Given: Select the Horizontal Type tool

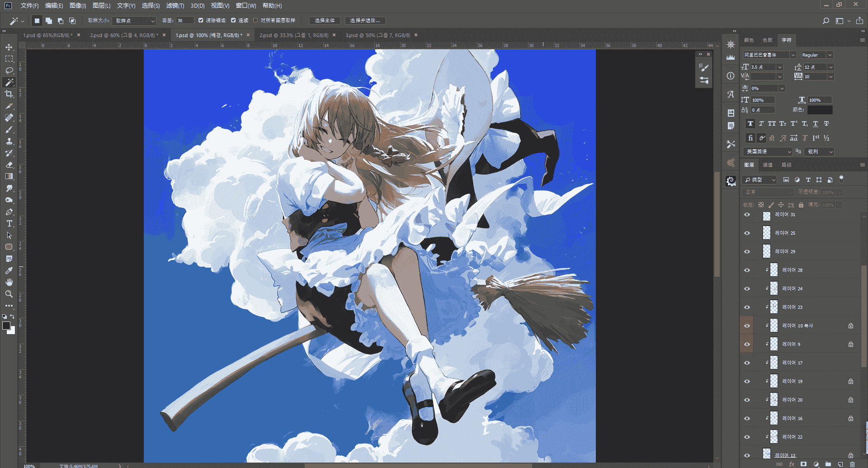Looking at the screenshot, I should 9,223.
